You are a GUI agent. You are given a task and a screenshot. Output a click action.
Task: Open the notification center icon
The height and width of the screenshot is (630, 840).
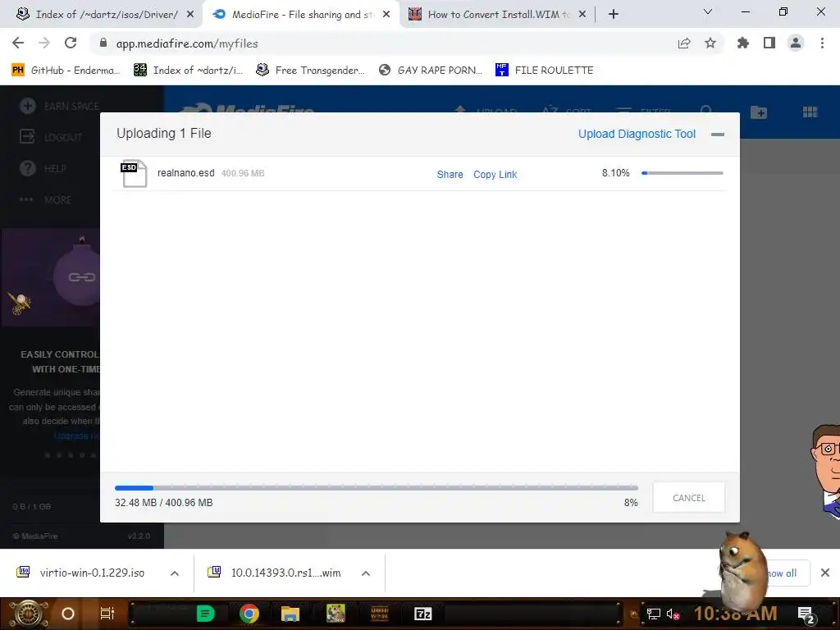pos(806,615)
